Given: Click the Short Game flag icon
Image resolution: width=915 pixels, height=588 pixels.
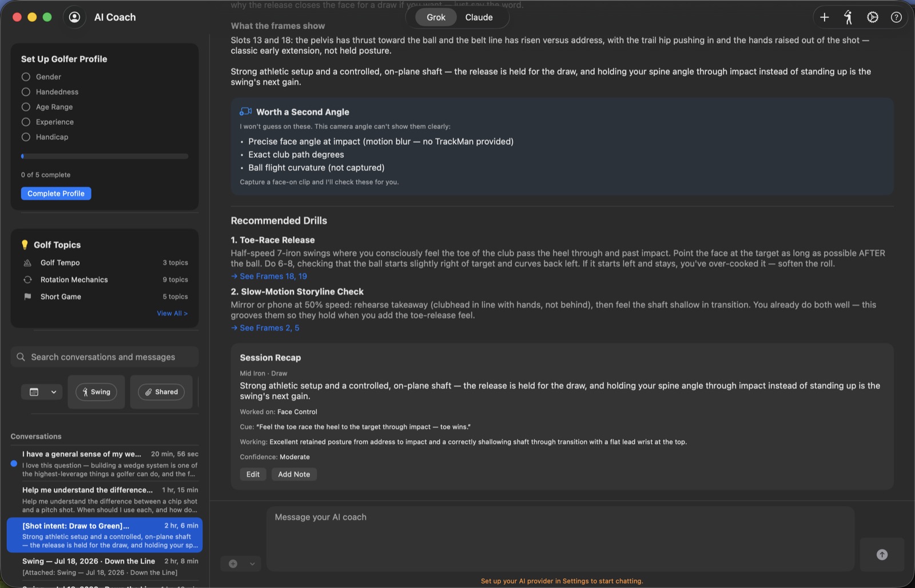Looking at the screenshot, I should click(x=27, y=297).
